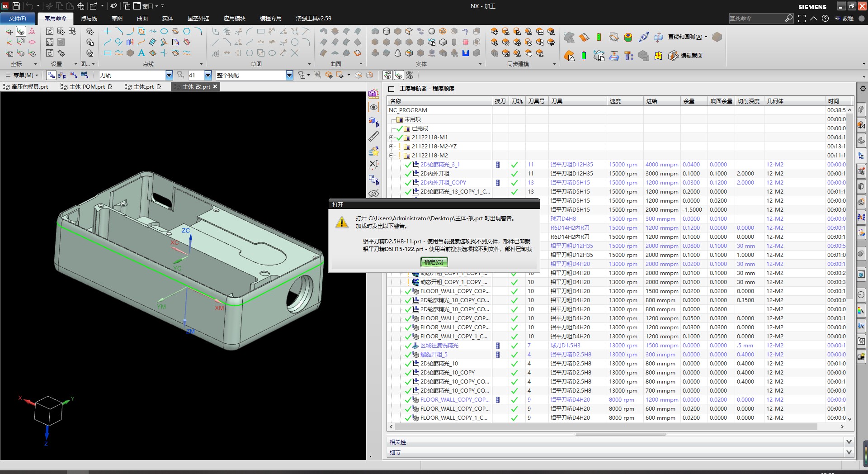Switch to the 应用模块 ribbon tab
This screenshot has height=474, width=868.
[x=234, y=19]
